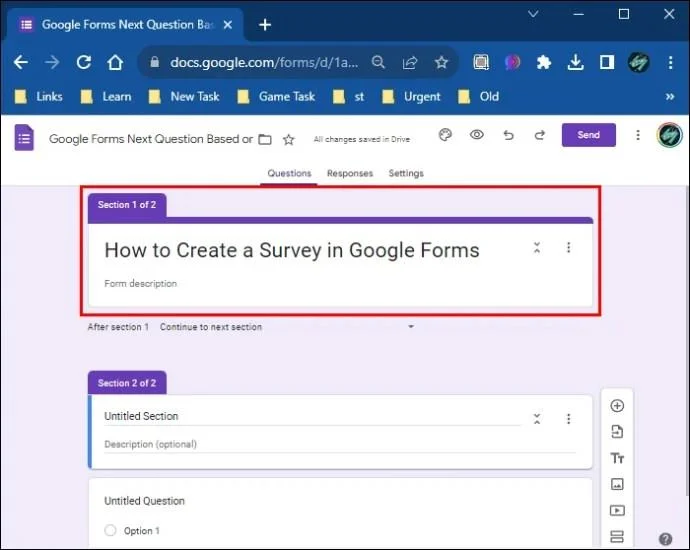Add a video from the side toolbar
The height and width of the screenshot is (550, 690).
point(617,510)
